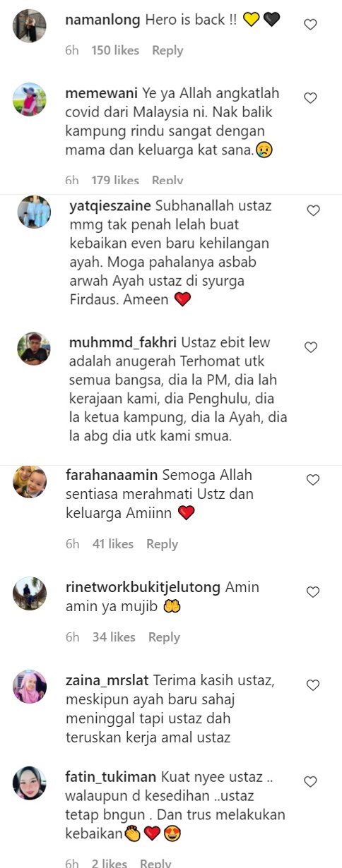This screenshot has height=868, width=342.
Task: Tap the heart next to yatqieszaine's comment
Action: (313, 210)
